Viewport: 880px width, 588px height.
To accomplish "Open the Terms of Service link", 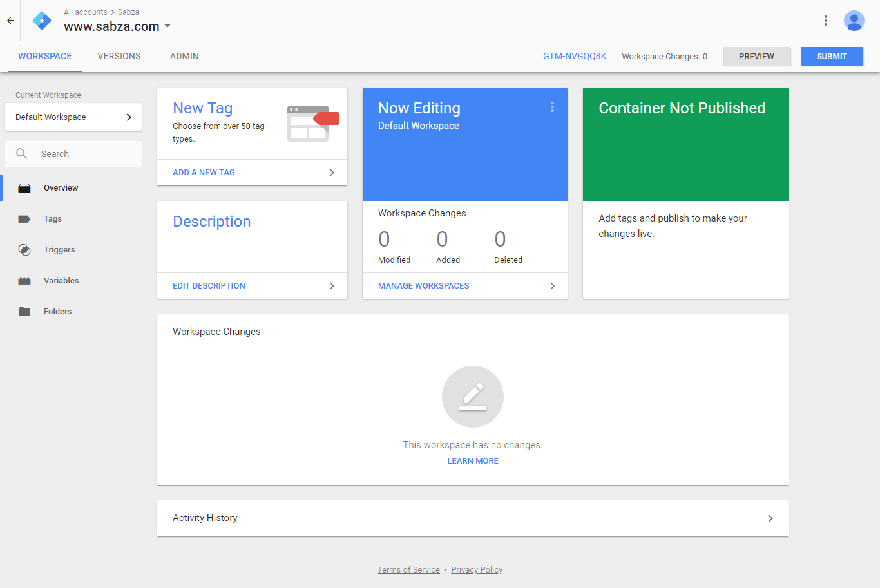I will [408, 570].
